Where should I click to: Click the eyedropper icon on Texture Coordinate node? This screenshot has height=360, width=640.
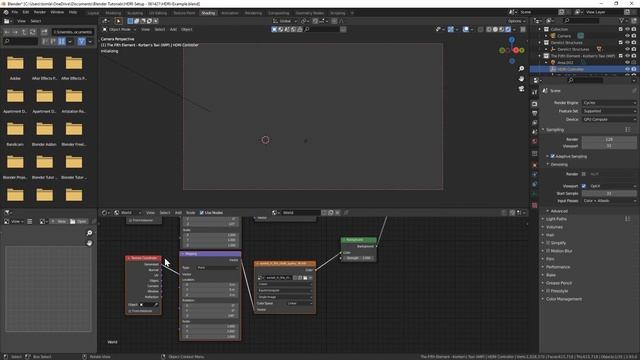tap(156, 304)
